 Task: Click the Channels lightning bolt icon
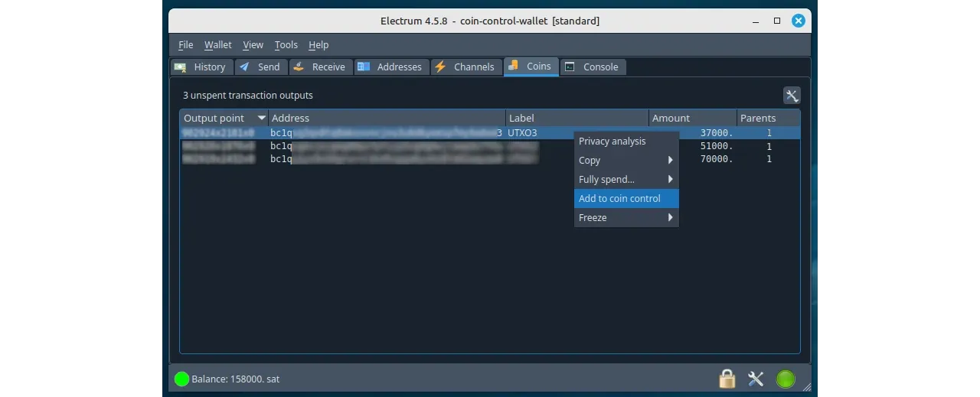(x=440, y=67)
